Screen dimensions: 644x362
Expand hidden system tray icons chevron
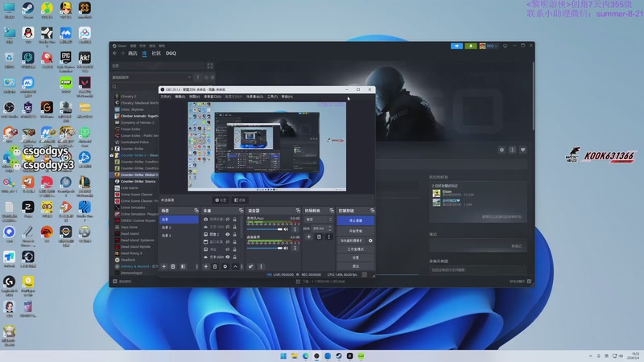pyautogui.click(x=591, y=356)
